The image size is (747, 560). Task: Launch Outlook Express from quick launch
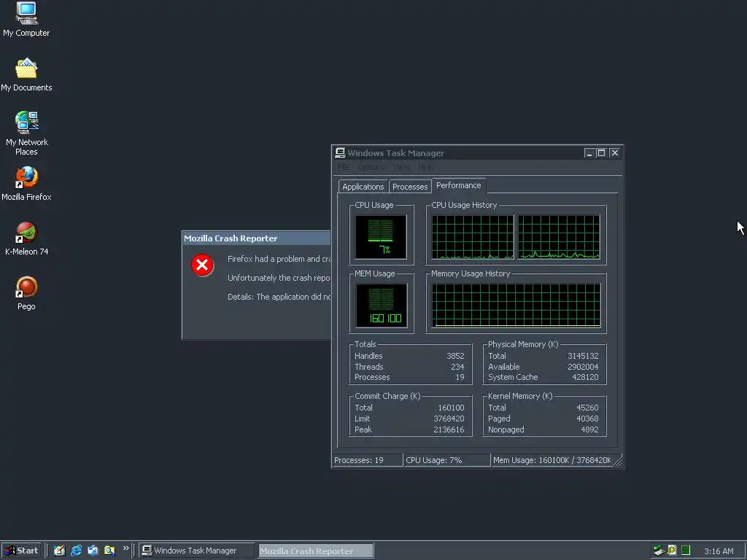(93, 551)
